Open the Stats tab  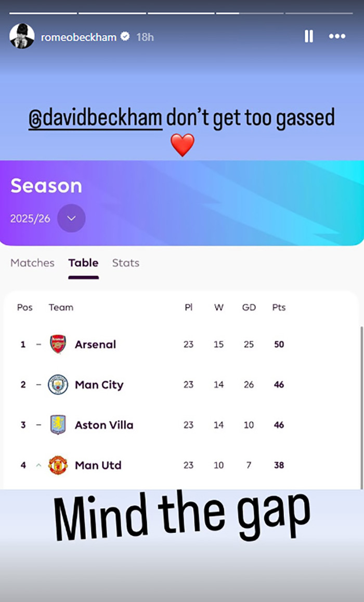point(125,263)
